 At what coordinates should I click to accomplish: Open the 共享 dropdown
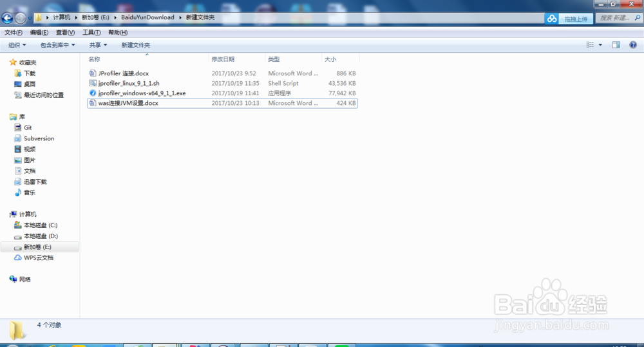(x=98, y=45)
